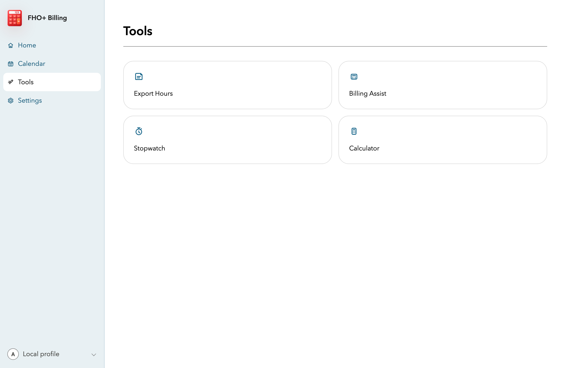
Task: Click the Calculator card icon
Action: click(354, 131)
